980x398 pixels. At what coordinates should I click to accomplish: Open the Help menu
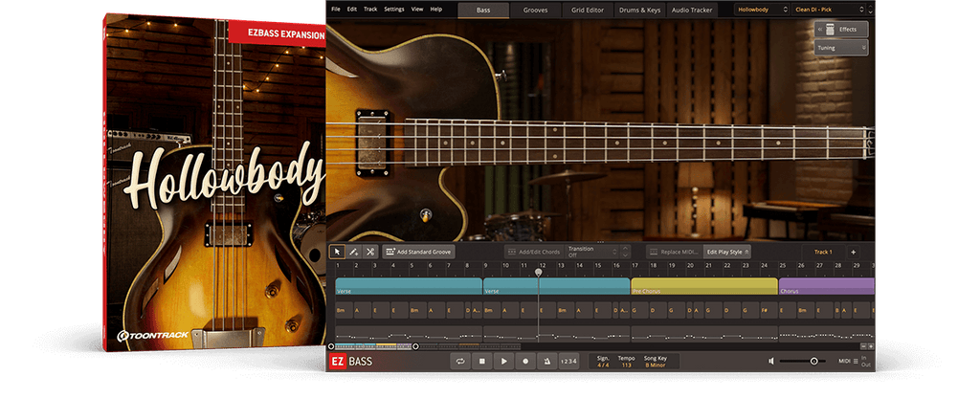(436, 10)
